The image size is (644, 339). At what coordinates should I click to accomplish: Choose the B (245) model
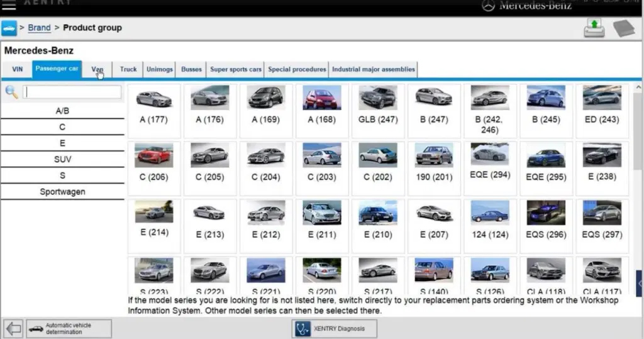[546, 110]
